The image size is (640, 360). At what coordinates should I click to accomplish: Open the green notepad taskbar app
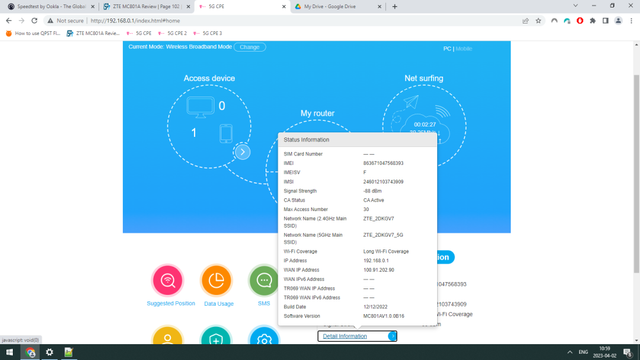pyautogui.click(x=69, y=352)
